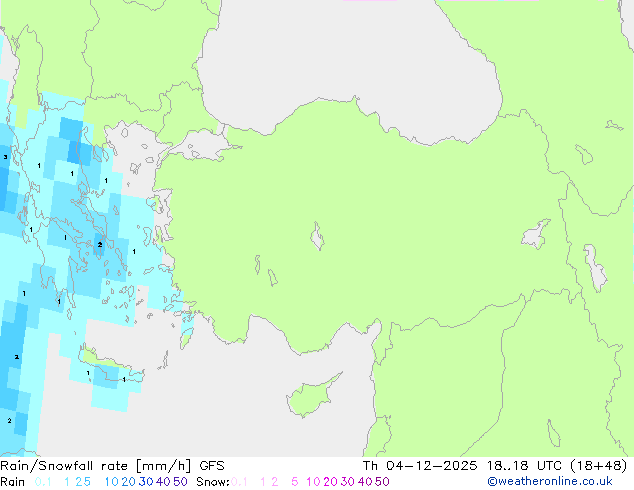Click the '18..18 UTC' time text
The width and height of the screenshot is (634, 490).
coord(524,466)
